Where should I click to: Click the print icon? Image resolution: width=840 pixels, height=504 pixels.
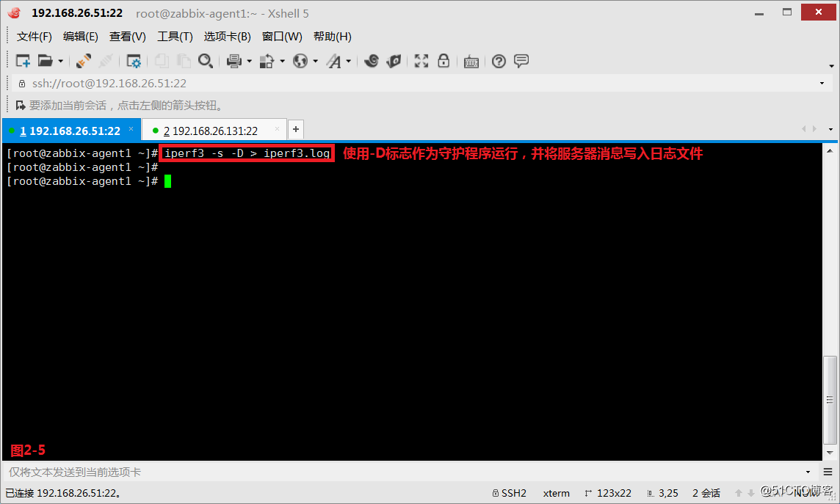234,61
